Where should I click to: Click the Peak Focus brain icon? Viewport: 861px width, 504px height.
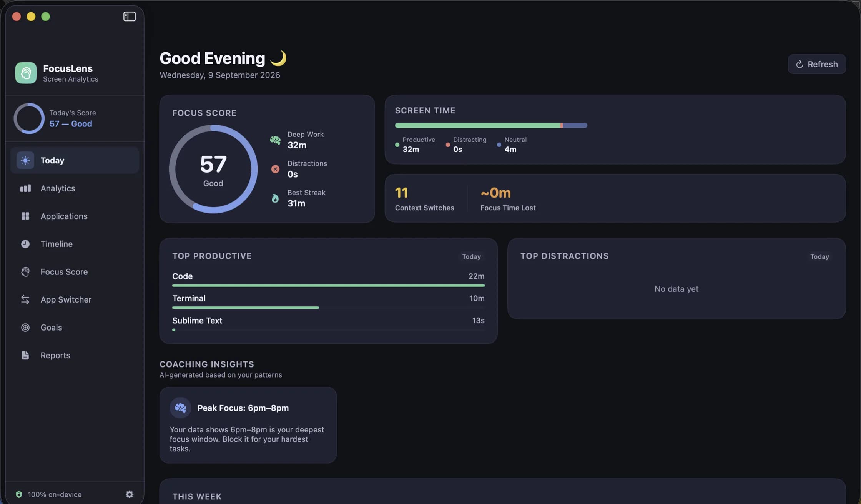pos(180,408)
